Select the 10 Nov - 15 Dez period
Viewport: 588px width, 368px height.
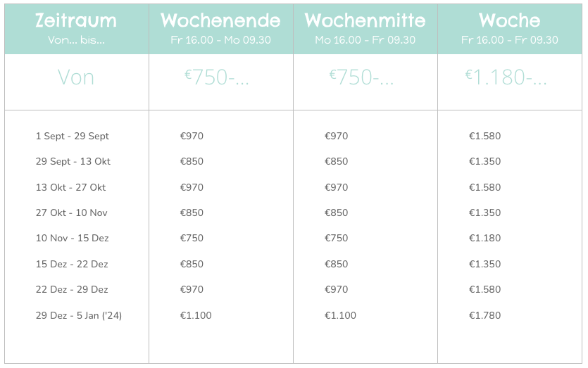(73, 239)
